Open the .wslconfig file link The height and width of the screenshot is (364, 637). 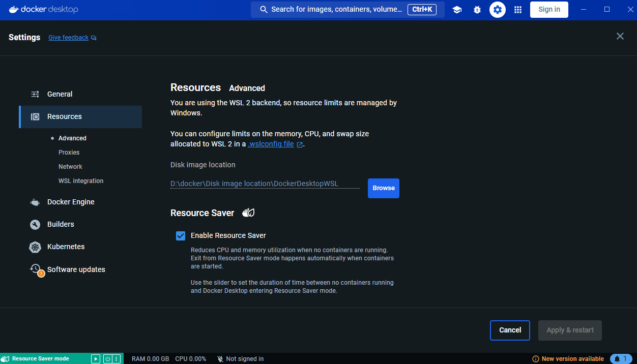coord(271,144)
